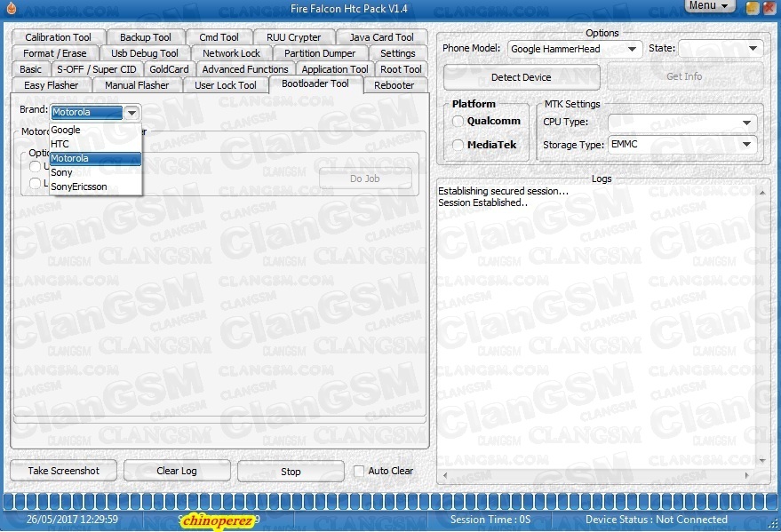Select the MediaTek platform radio button
The width and height of the screenshot is (781, 532).
[458, 145]
